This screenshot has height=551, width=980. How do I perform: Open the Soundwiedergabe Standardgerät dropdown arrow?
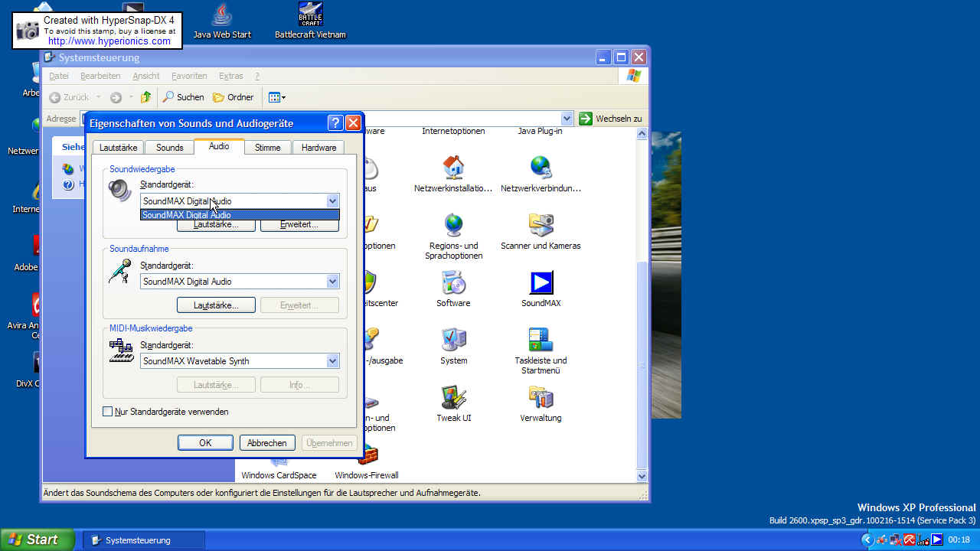(332, 201)
